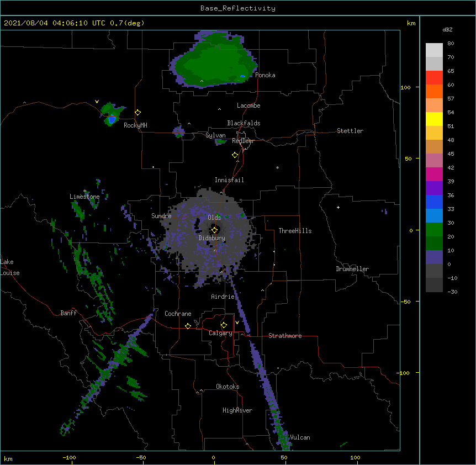Pick the royal blue 36 dBZ legend swatch
Viewport: 476px width, 465px height.
434,202
